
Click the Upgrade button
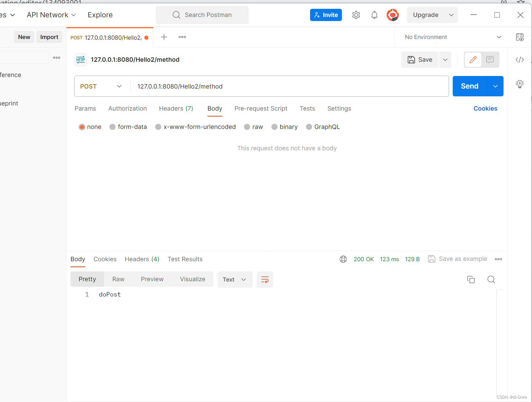(426, 15)
